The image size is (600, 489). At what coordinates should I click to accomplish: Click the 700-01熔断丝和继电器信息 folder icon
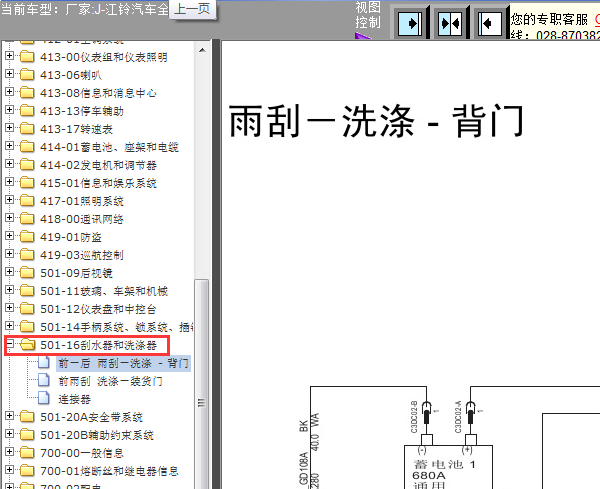coord(27,471)
